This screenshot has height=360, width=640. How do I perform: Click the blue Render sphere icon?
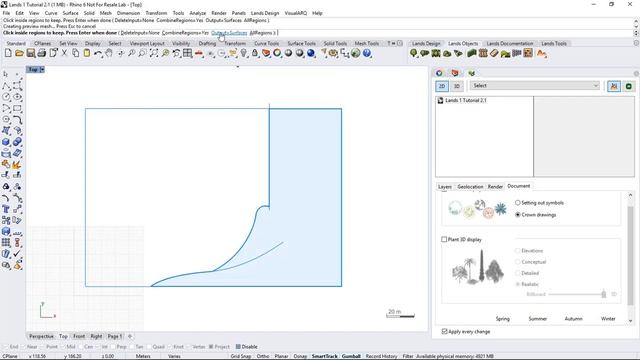tap(311, 53)
